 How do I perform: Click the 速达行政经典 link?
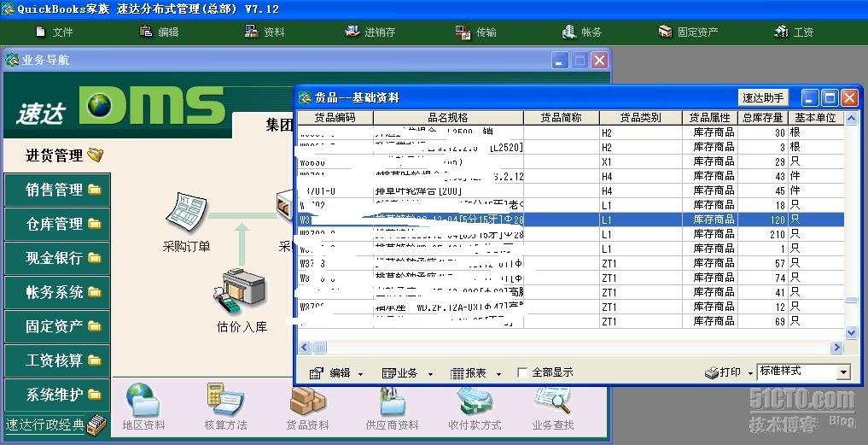(x=44, y=425)
